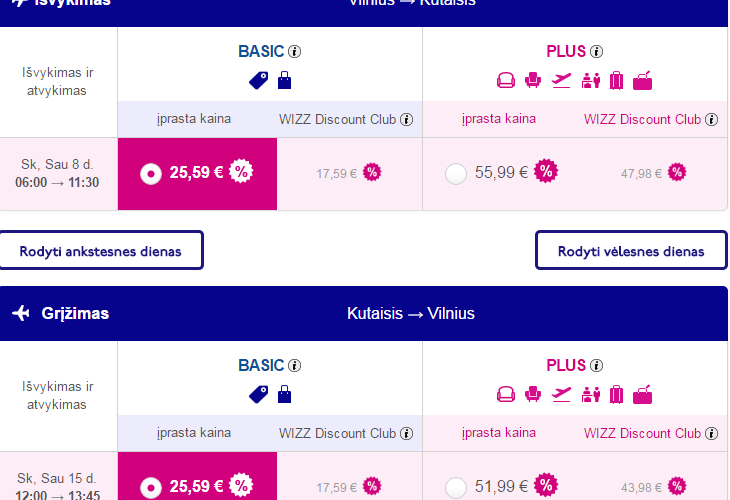This screenshot has height=500, width=730.
Task: Click BASIC info icon in outbound flight section
Action: (x=295, y=52)
